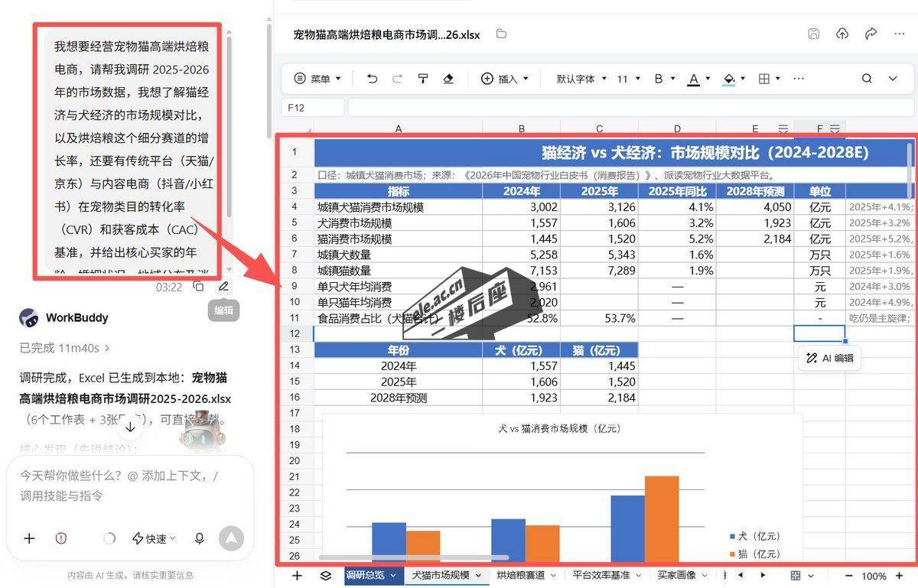Switch to the 调研总览 sheet tab
The width and height of the screenshot is (918, 588).
[x=374, y=575]
